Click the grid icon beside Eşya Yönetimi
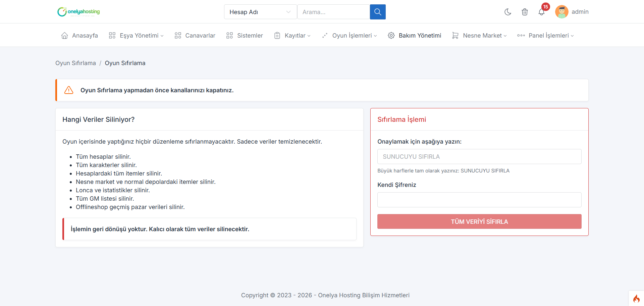This screenshot has height=306, width=644. [x=112, y=35]
